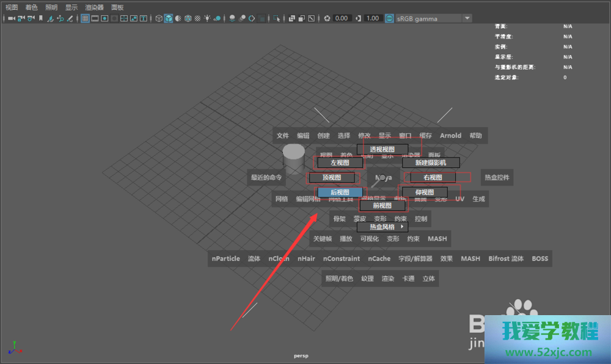The height and width of the screenshot is (364, 611).
Task: Open the 渲染器 panel menu
Action: [x=94, y=7]
